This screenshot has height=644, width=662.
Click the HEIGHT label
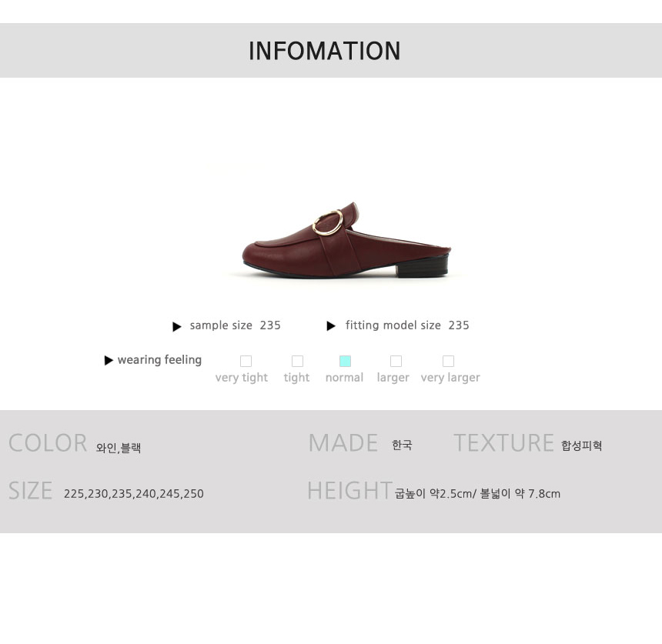[349, 491]
